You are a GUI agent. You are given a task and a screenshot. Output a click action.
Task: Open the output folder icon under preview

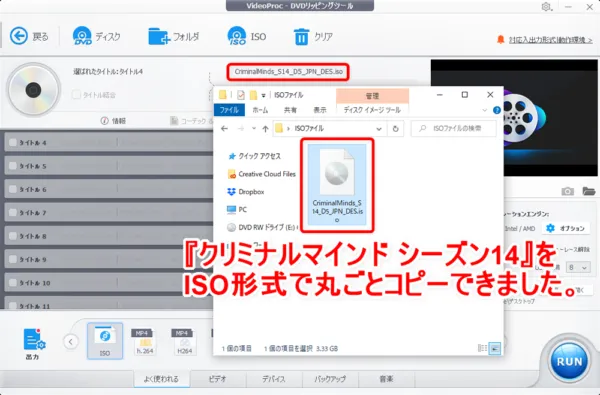589,191
